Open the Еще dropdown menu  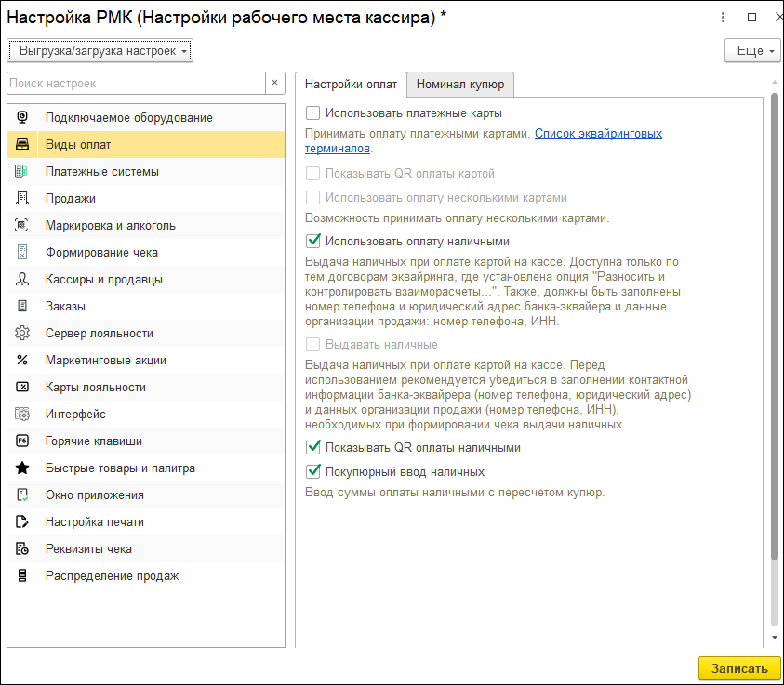752,51
